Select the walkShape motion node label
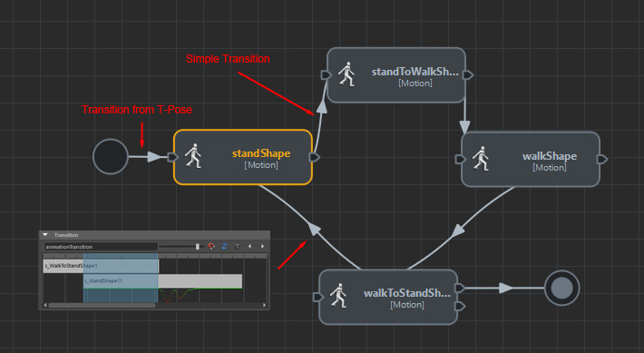 (550, 156)
